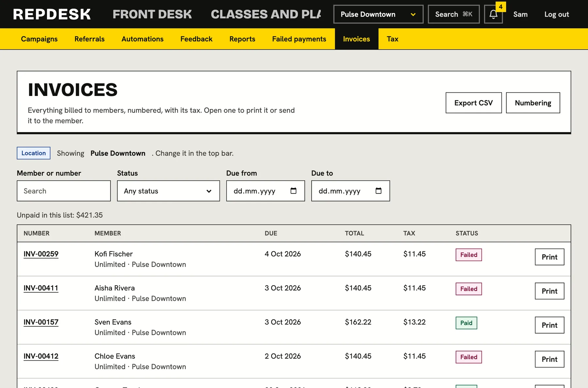
Task: Click the Failed status on INV-00259
Action: click(x=469, y=255)
